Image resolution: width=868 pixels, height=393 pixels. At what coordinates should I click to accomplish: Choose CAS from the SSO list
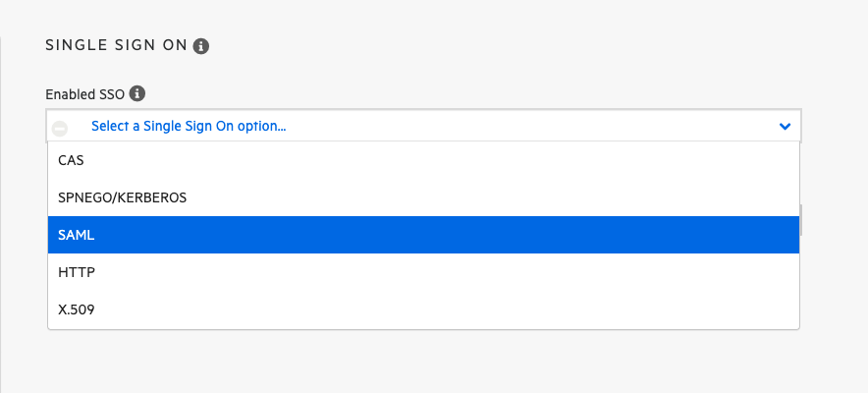[71, 160]
